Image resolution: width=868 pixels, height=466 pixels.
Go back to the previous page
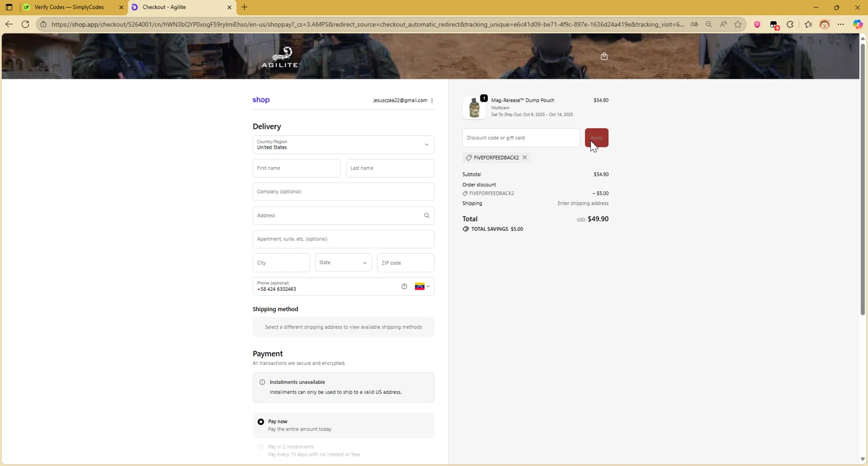(x=9, y=24)
